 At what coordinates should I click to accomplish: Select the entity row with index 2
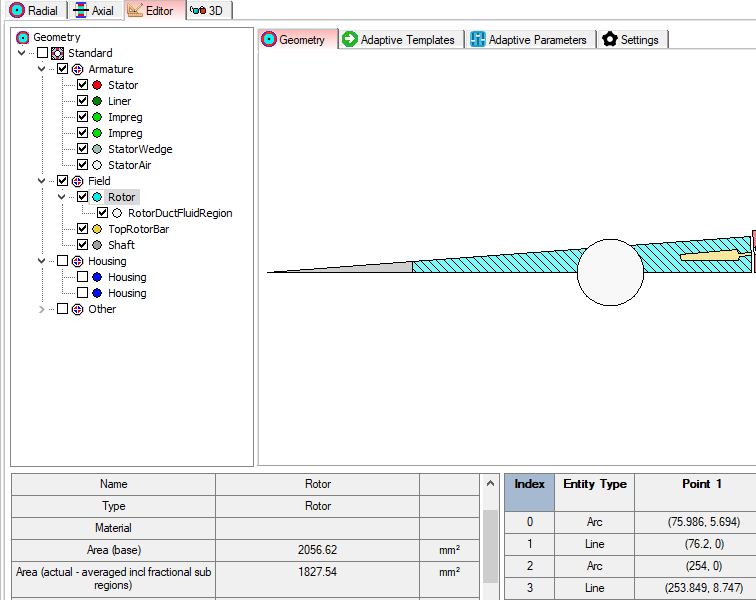[631, 566]
